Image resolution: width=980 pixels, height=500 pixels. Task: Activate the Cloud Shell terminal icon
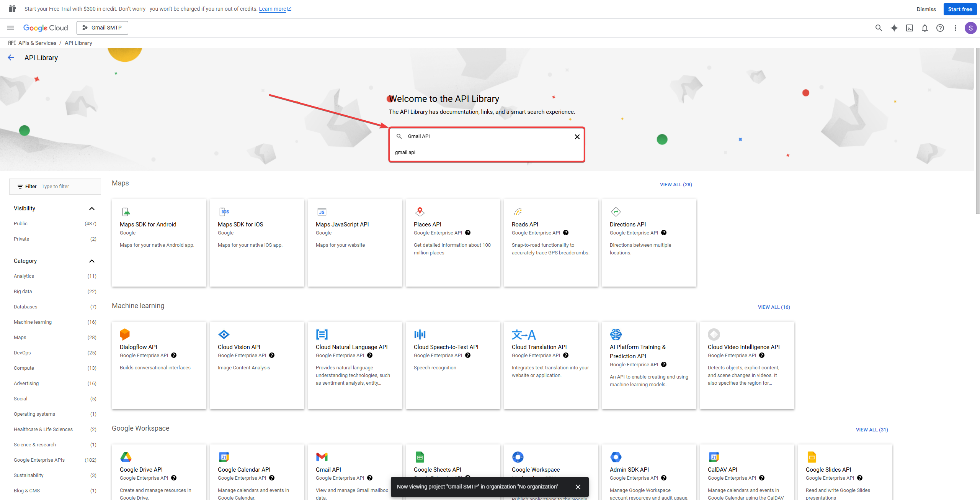909,28
